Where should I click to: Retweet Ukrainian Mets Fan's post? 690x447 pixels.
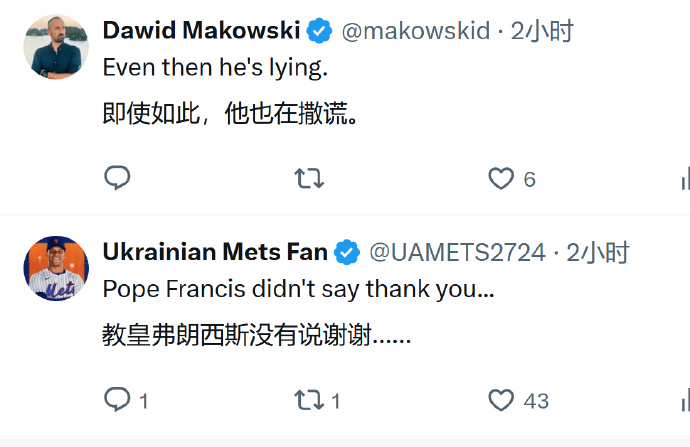tap(309, 400)
